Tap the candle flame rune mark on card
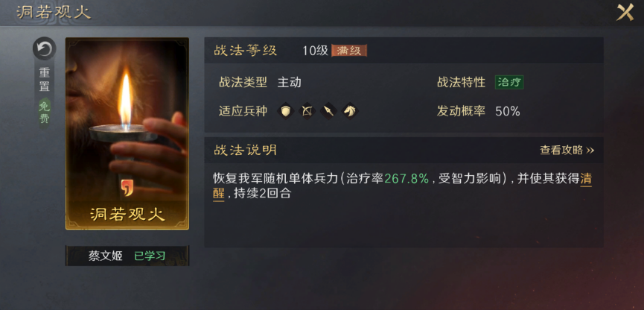 [127, 188]
